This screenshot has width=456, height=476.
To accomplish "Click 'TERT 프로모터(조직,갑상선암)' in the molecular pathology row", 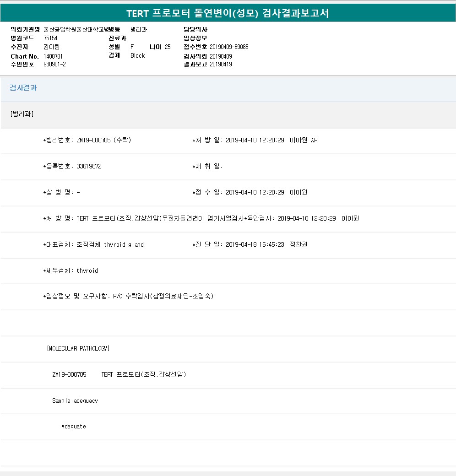I will [144, 374].
